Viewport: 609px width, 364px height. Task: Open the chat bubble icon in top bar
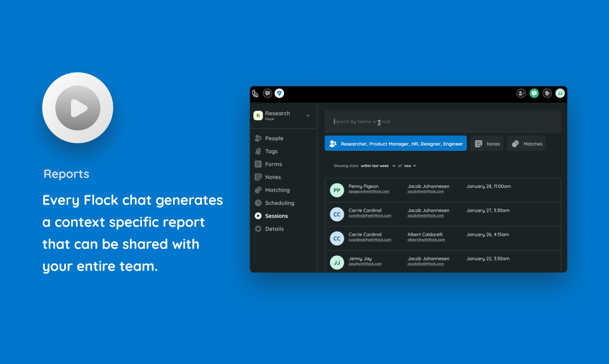click(268, 93)
